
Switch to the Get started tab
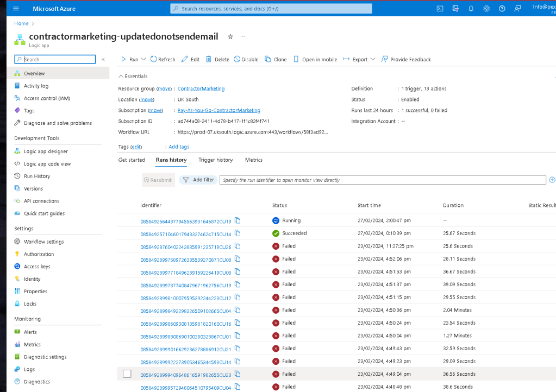pyautogui.click(x=132, y=160)
